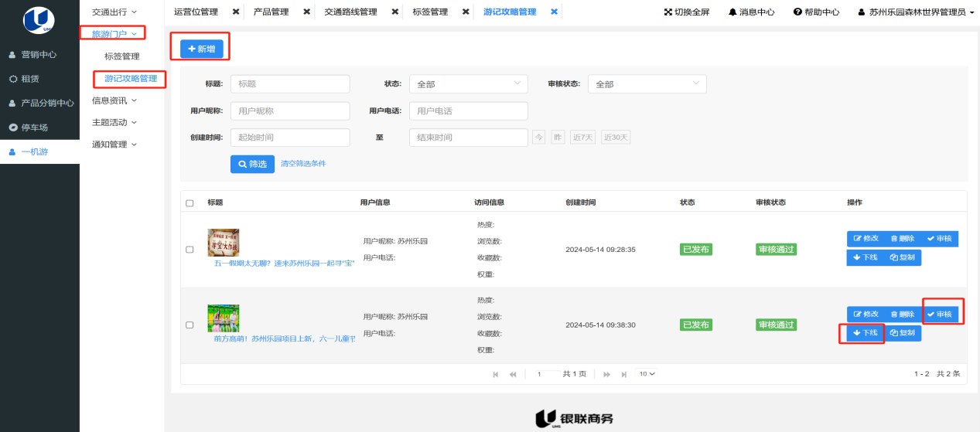980x432 pixels.
Task: Toggle the select-all checkbox in table header
Action: [190, 203]
